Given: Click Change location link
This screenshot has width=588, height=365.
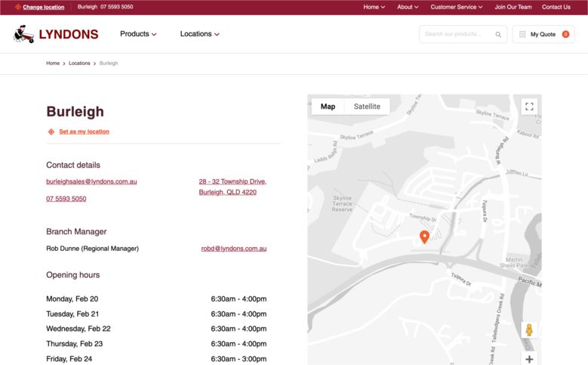Looking at the screenshot, I should click(44, 7).
